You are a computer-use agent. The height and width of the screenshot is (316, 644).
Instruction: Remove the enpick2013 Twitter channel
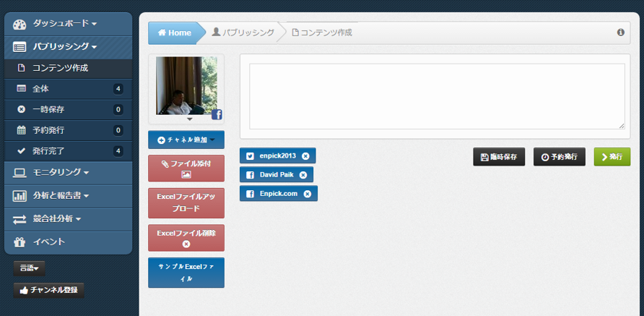[x=305, y=156]
